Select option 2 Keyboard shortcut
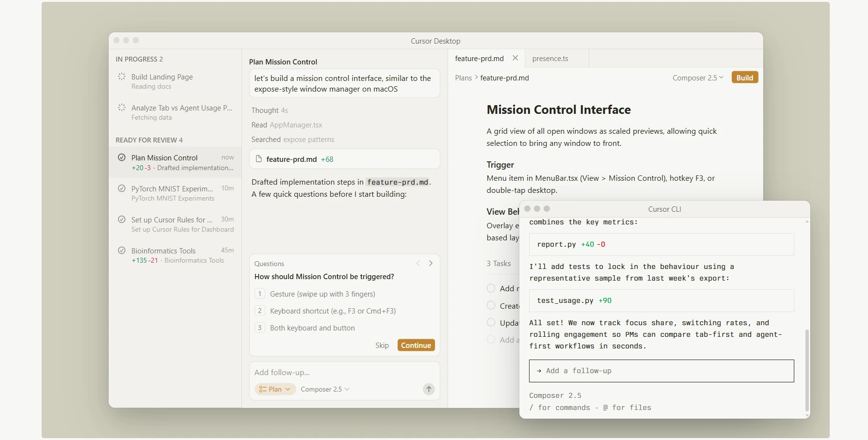This screenshot has height=440, width=868. point(345,311)
